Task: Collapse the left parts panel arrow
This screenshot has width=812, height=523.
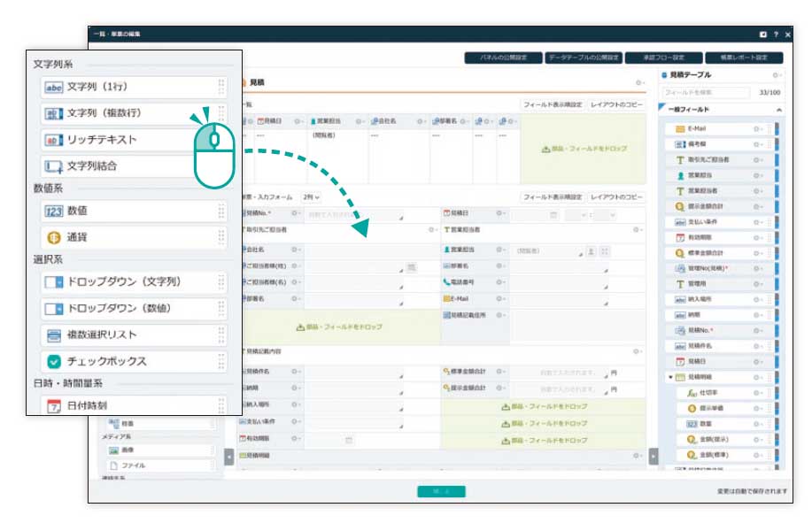Action: 228,456
